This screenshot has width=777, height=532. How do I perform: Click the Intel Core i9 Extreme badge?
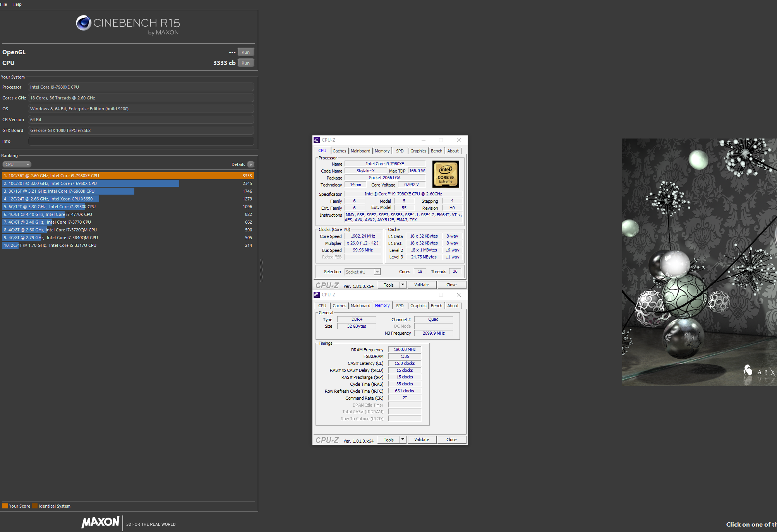pyautogui.click(x=446, y=174)
